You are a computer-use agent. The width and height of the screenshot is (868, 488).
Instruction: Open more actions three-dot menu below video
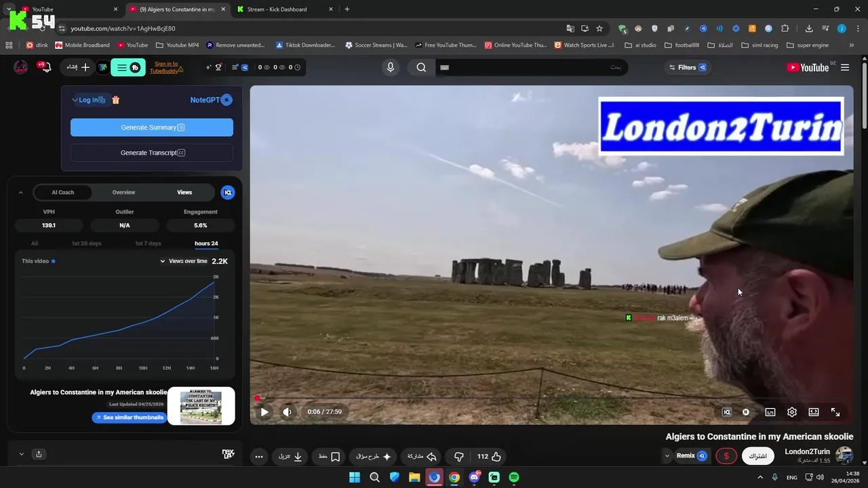tap(259, 457)
